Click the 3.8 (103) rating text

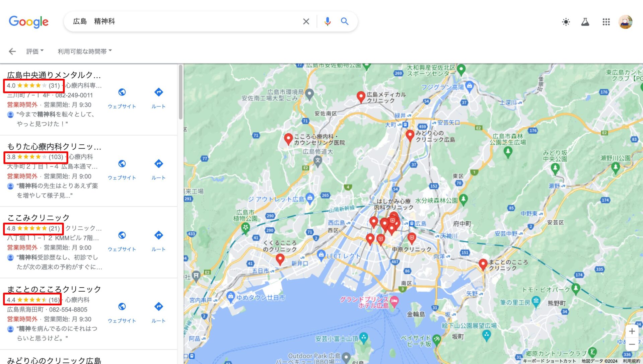click(x=35, y=157)
